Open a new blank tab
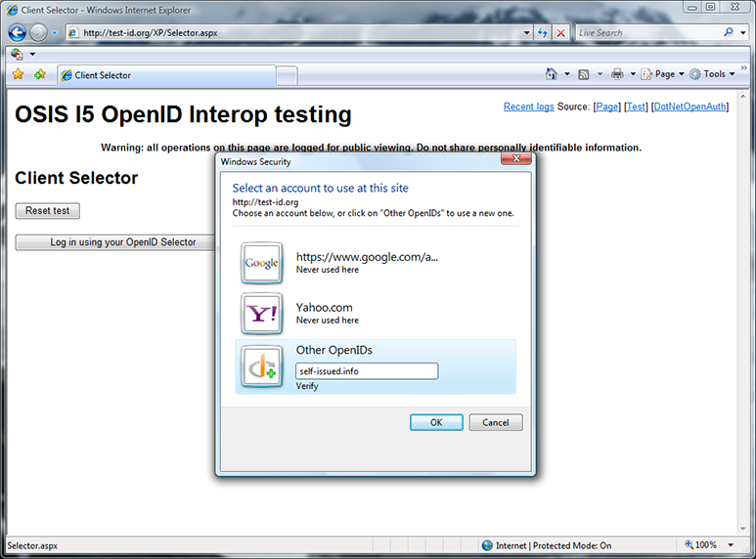This screenshot has height=559, width=756. click(x=287, y=75)
